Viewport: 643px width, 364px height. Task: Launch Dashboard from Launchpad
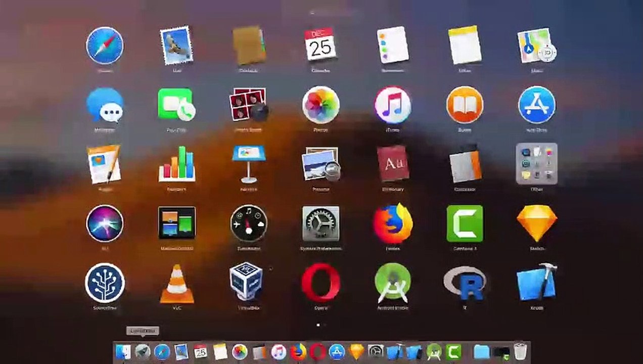249,223
